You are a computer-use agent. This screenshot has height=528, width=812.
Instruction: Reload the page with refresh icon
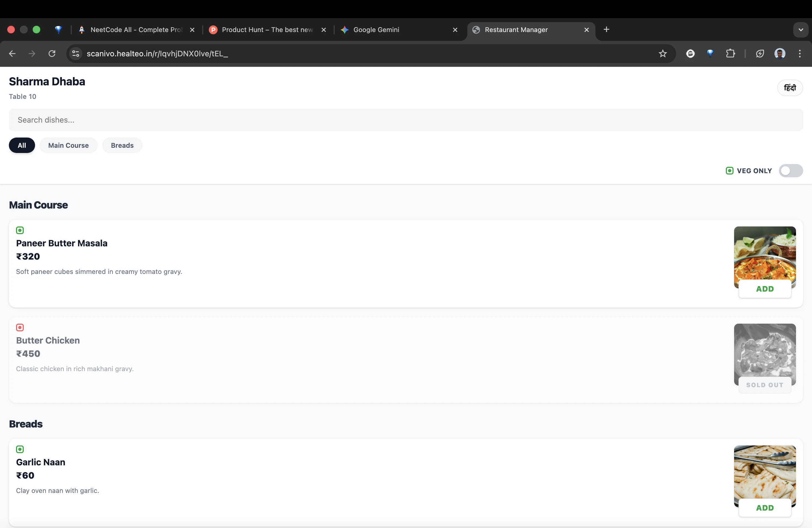click(x=52, y=54)
